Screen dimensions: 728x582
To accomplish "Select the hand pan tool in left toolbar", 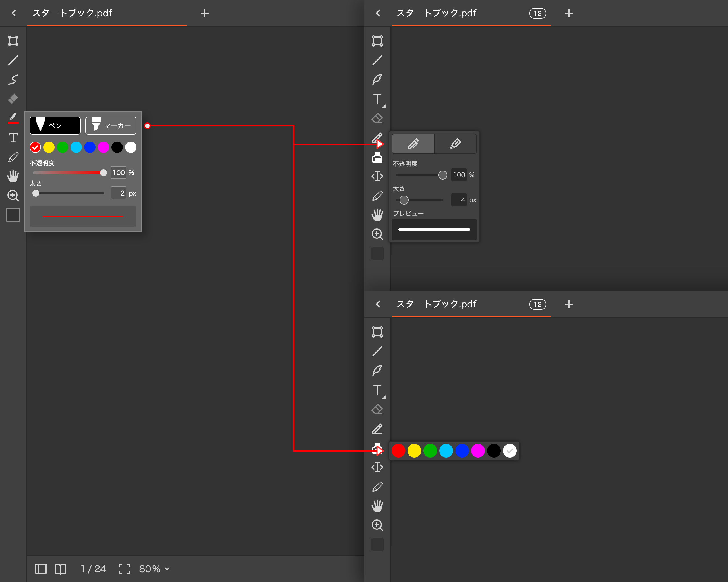I will point(13,176).
